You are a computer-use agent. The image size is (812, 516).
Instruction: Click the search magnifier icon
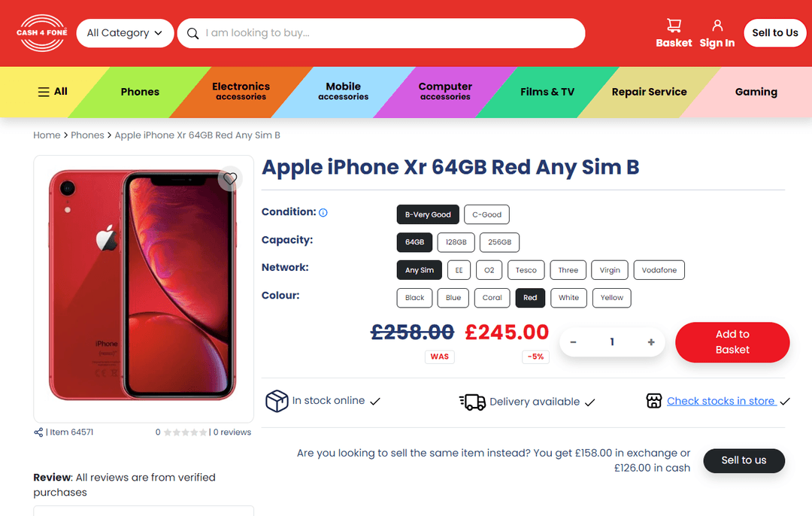(x=192, y=33)
